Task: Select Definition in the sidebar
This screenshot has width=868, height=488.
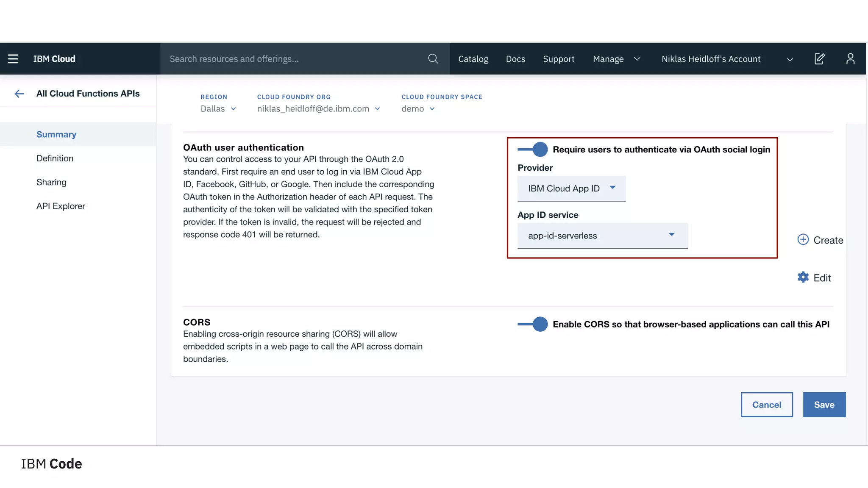Action: 55,158
